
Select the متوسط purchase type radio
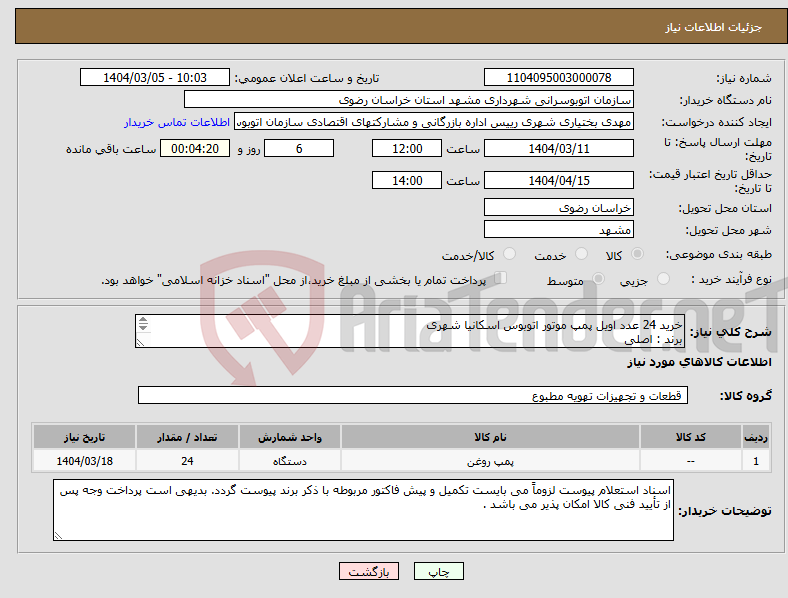click(599, 278)
